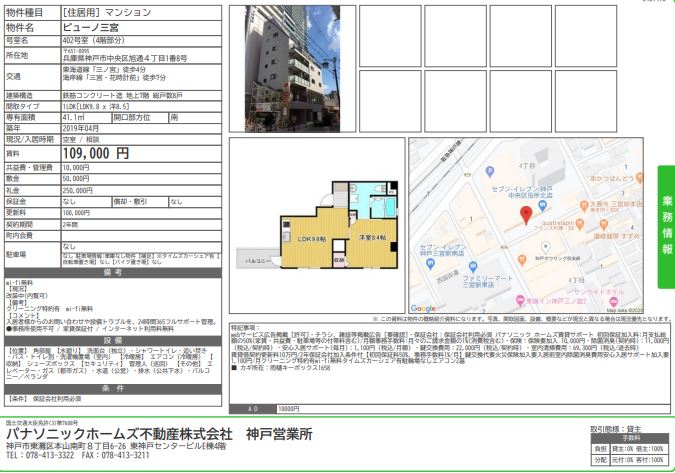Click the red location pin on the map

526,215
